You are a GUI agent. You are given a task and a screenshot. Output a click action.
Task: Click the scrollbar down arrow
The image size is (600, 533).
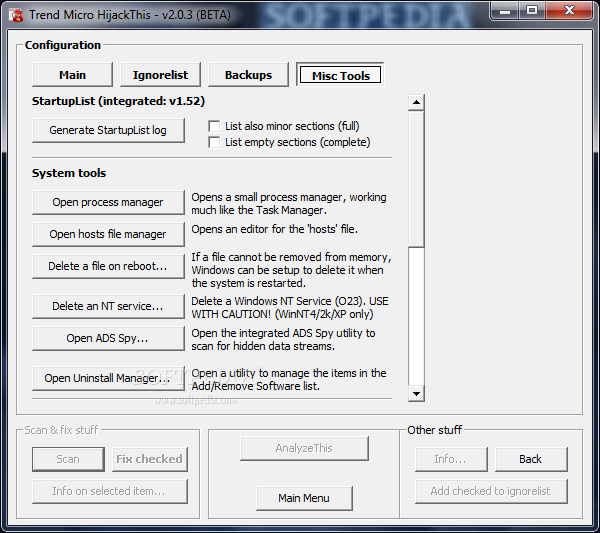tap(416, 393)
